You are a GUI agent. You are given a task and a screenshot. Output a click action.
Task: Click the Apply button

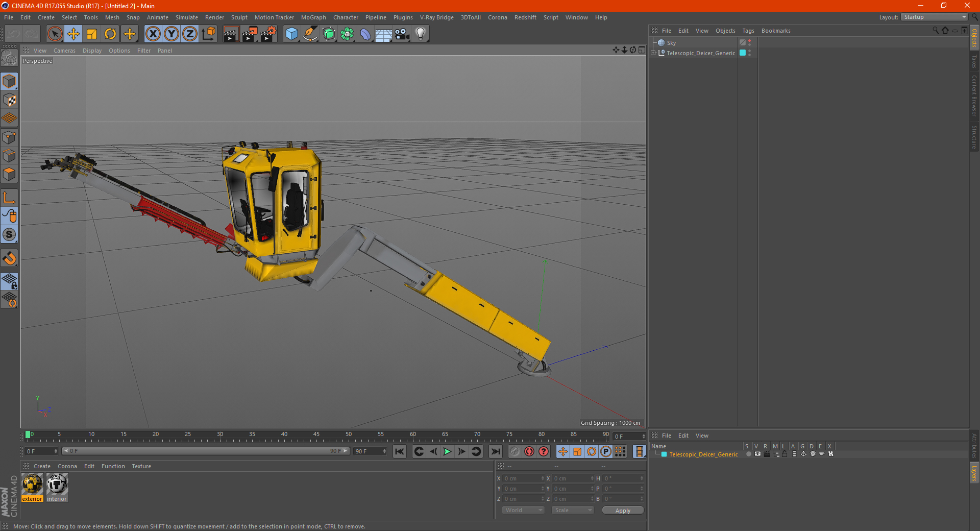tap(623, 511)
